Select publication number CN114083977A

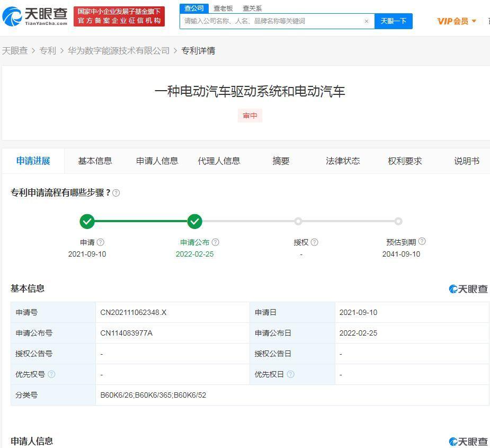coord(126,333)
